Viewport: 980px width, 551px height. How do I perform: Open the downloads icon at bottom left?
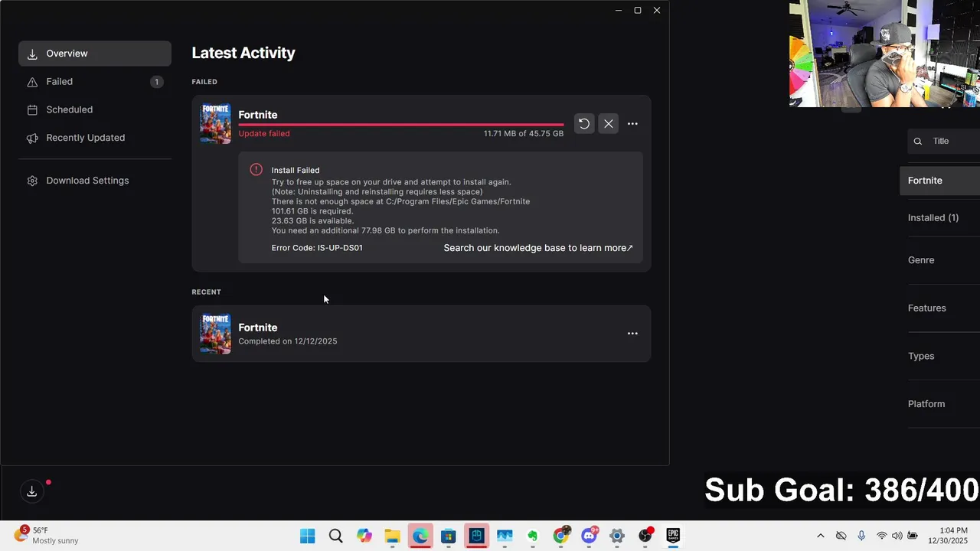32,491
